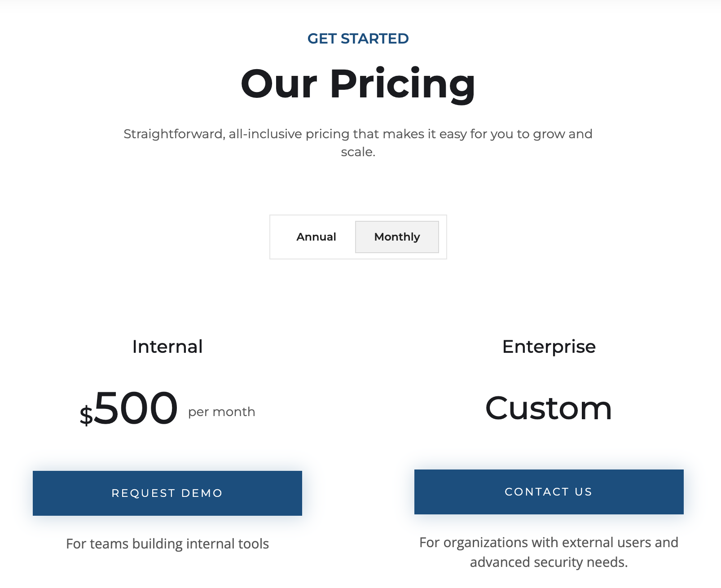
Task: Select the Enterprise plan title
Action: click(549, 347)
